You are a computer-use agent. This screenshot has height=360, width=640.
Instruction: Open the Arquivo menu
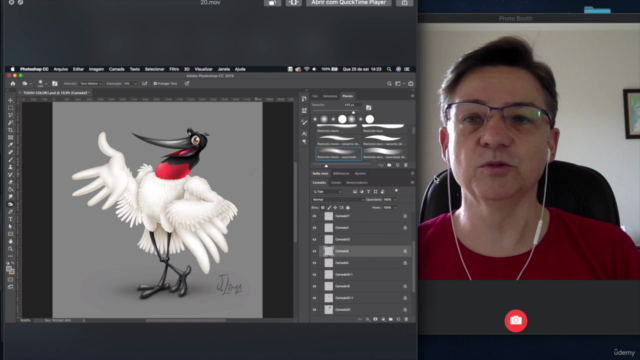coord(61,69)
